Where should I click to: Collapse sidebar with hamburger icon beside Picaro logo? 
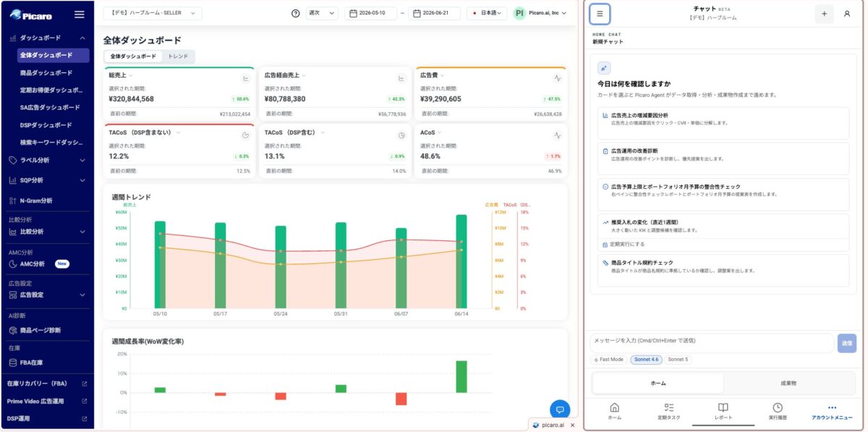pyautogui.click(x=79, y=14)
